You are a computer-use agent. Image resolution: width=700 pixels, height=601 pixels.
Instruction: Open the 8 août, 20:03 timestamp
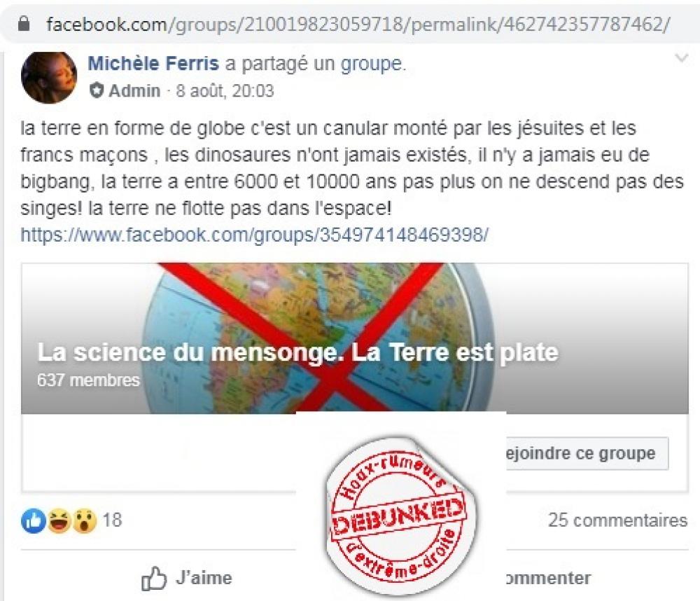[225, 90]
